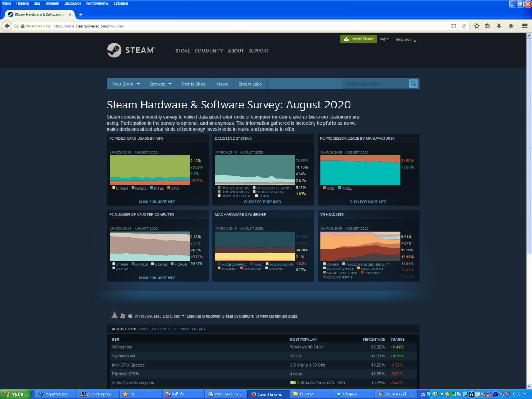Click the EN language indicator in the tray

click(x=423, y=394)
